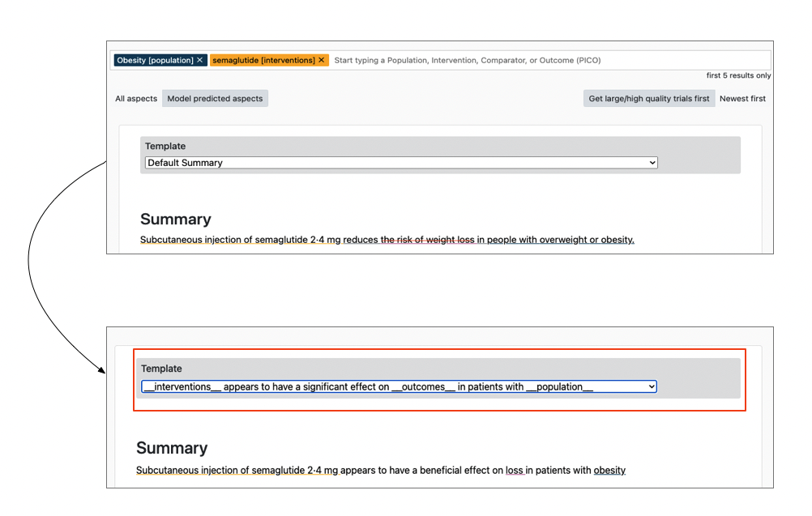Click the underlined word "loss" in lower summary

[515, 471]
